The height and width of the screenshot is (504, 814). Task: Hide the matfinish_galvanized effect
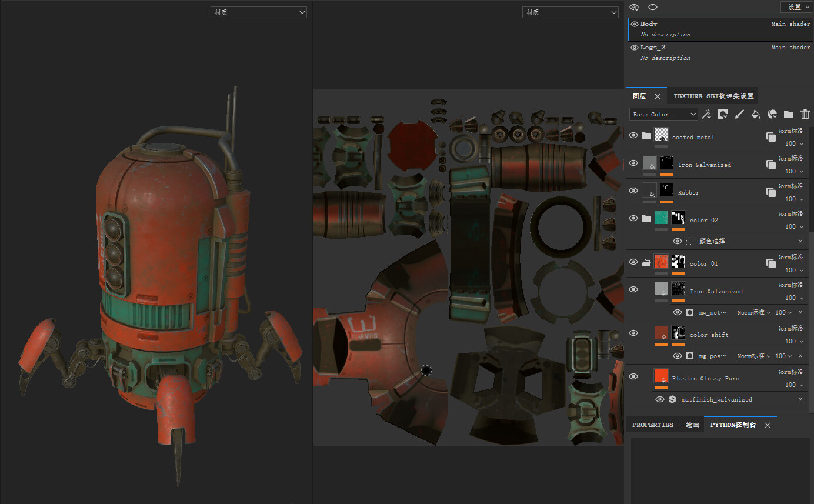click(659, 399)
